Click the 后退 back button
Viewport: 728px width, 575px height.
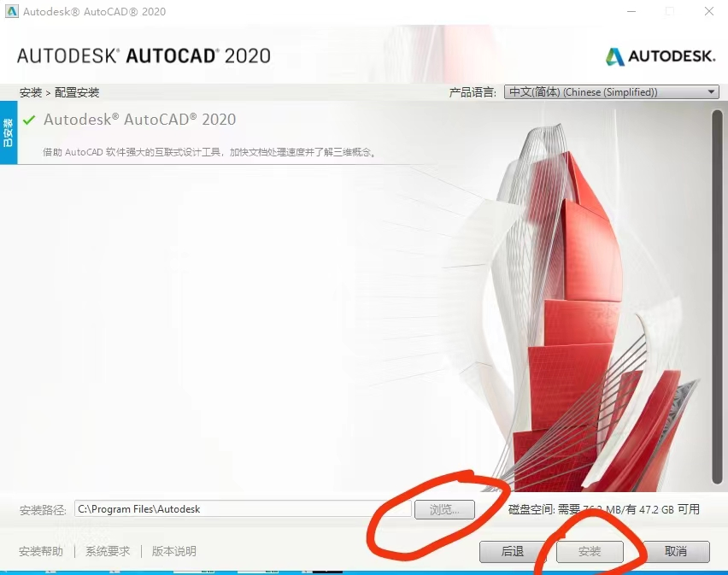point(513,551)
